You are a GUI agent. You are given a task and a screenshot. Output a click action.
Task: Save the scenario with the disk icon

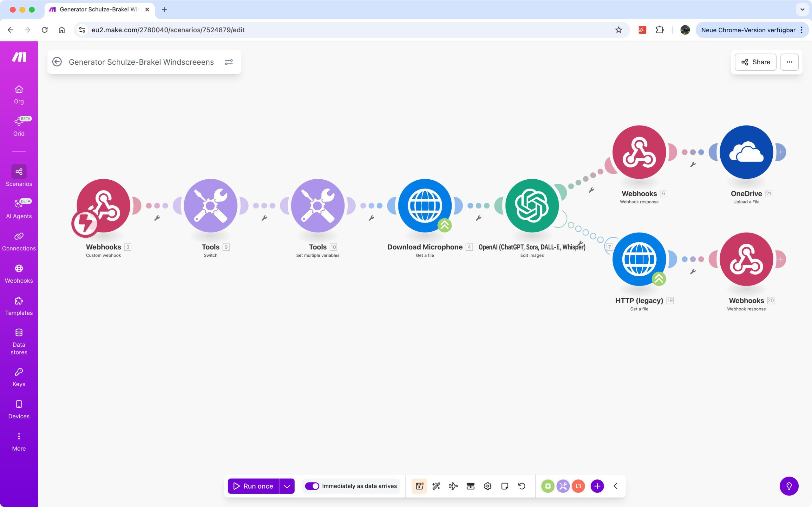[x=419, y=486]
